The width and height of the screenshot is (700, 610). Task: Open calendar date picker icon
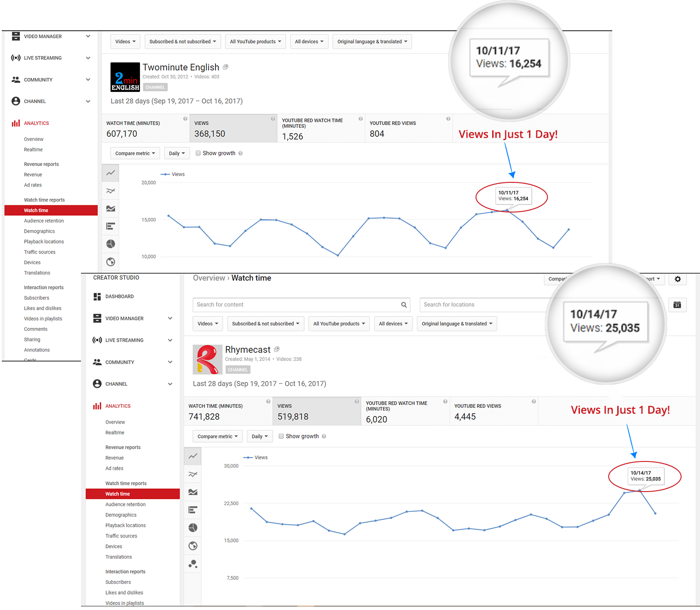[677, 305]
